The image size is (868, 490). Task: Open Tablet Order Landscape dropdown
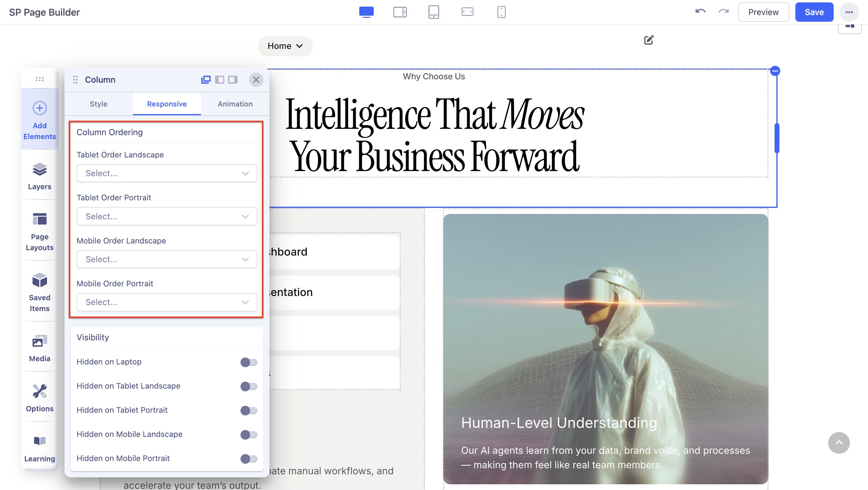167,173
